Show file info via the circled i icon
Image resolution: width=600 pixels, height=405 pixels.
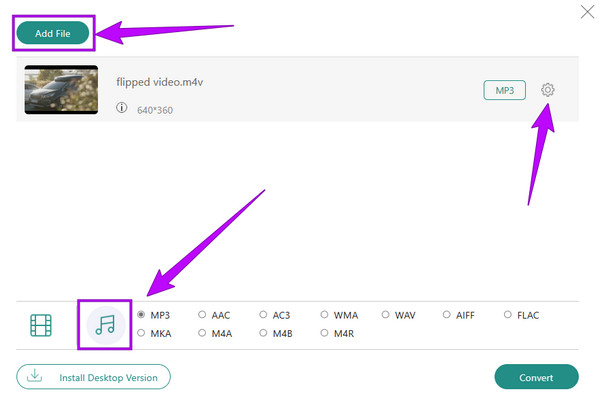click(122, 108)
